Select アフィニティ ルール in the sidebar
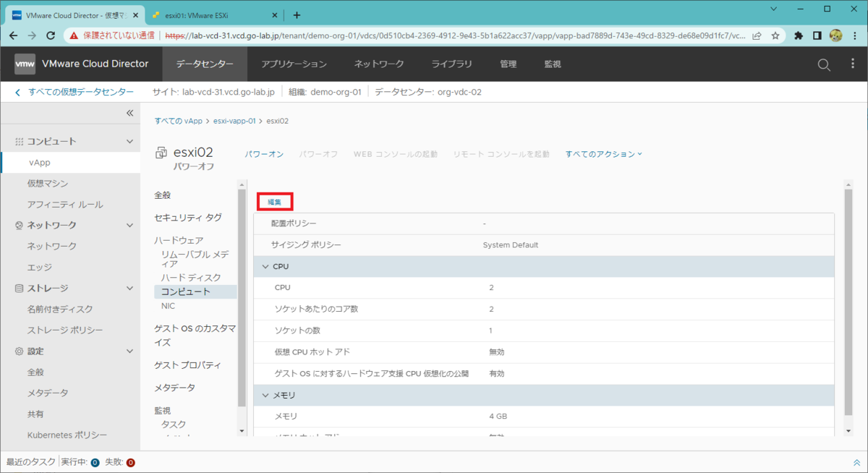The height and width of the screenshot is (473, 868). pos(65,205)
